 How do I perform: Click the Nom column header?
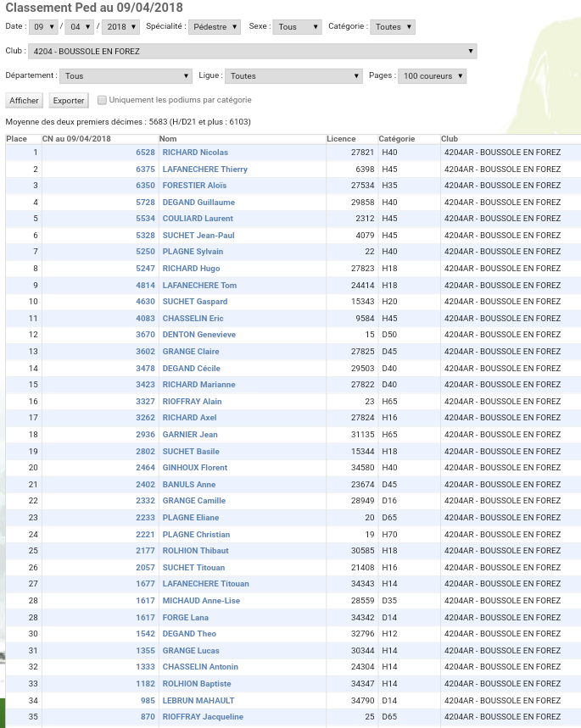click(x=168, y=139)
